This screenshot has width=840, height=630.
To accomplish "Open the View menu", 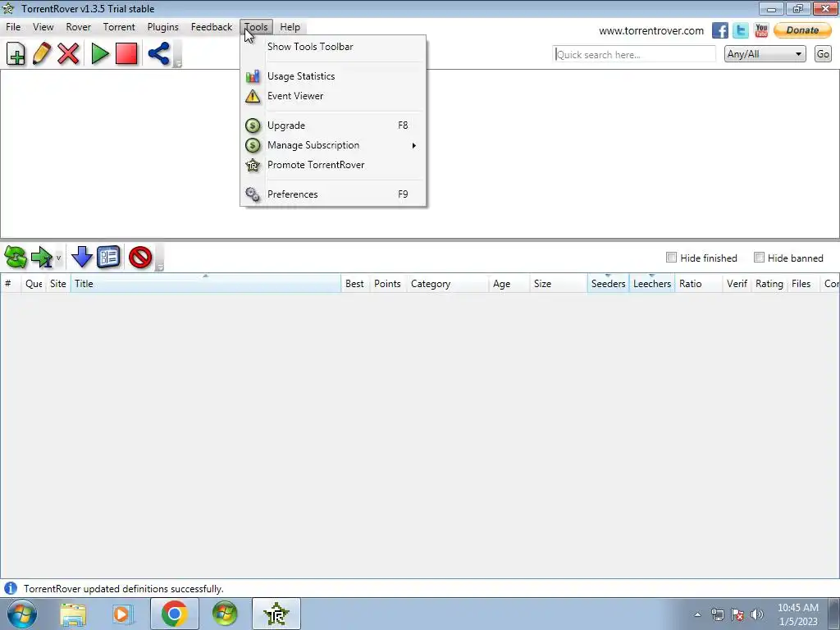I will (x=43, y=27).
